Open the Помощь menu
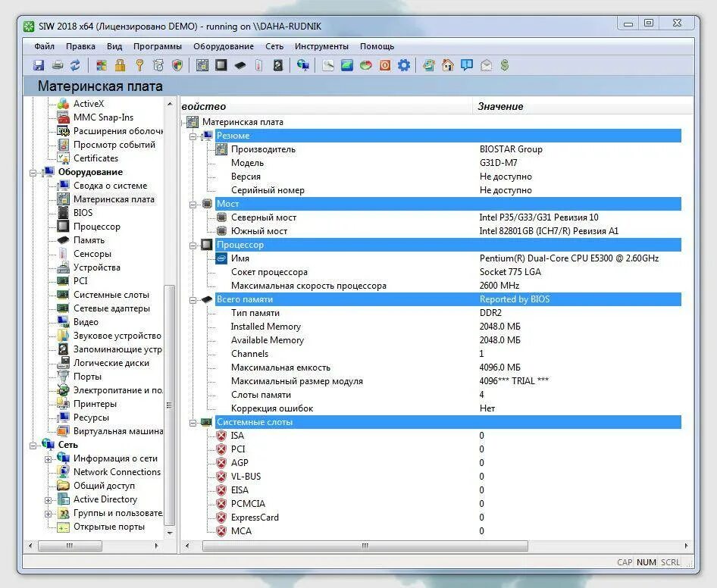Viewport: 717px width, 588px height. (377, 47)
